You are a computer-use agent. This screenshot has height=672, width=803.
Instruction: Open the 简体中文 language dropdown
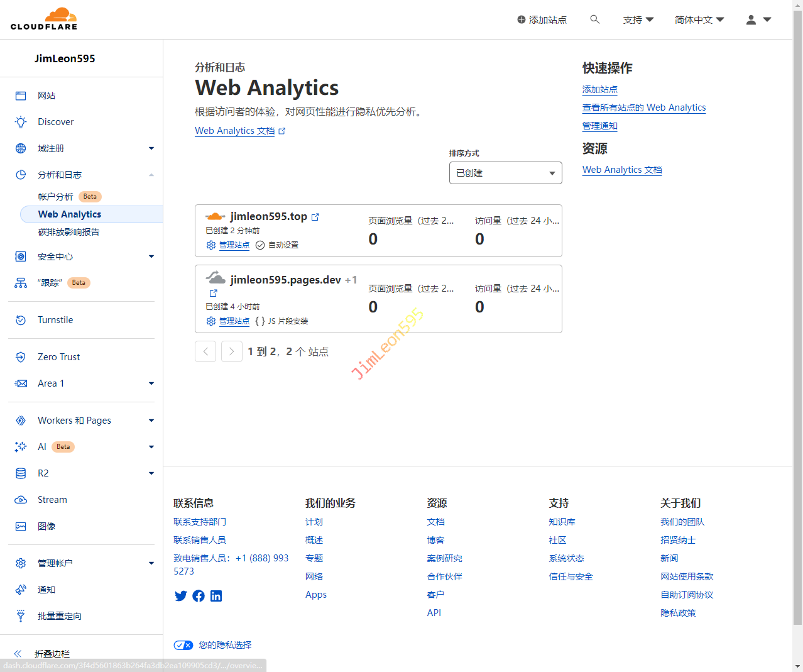pyautogui.click(x=699, y=19)
